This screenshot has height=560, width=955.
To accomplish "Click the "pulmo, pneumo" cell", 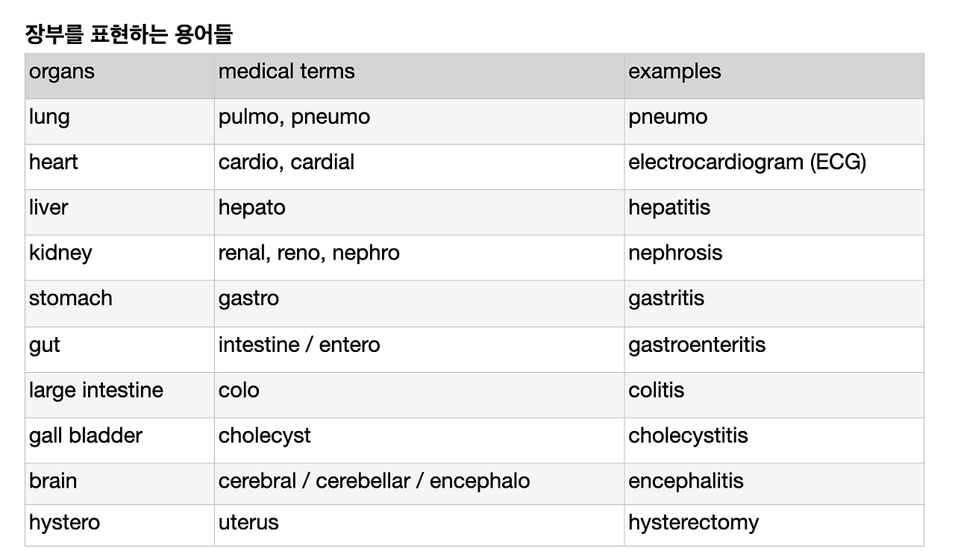I will [x=294, y=117].
